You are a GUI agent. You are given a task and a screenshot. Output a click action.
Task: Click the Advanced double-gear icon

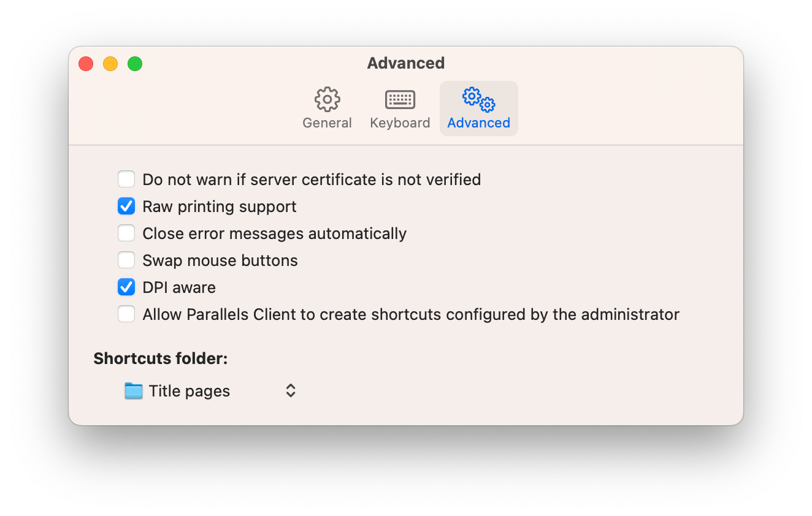coord(478,99)
